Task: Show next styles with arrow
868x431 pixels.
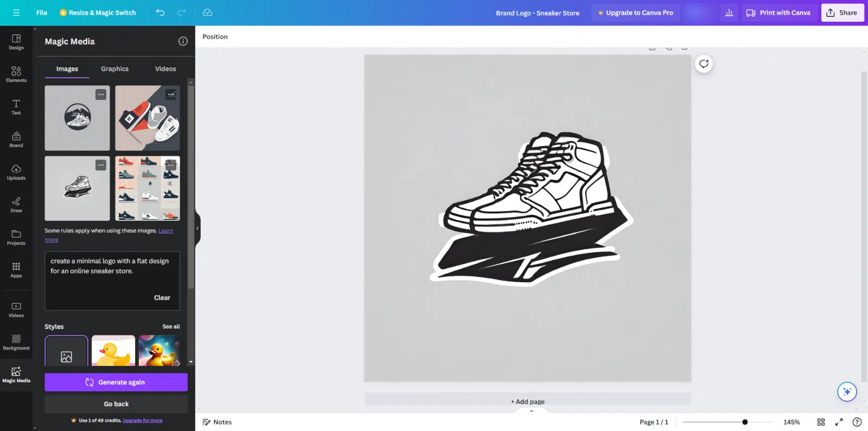Action: [x=177, y=363]
